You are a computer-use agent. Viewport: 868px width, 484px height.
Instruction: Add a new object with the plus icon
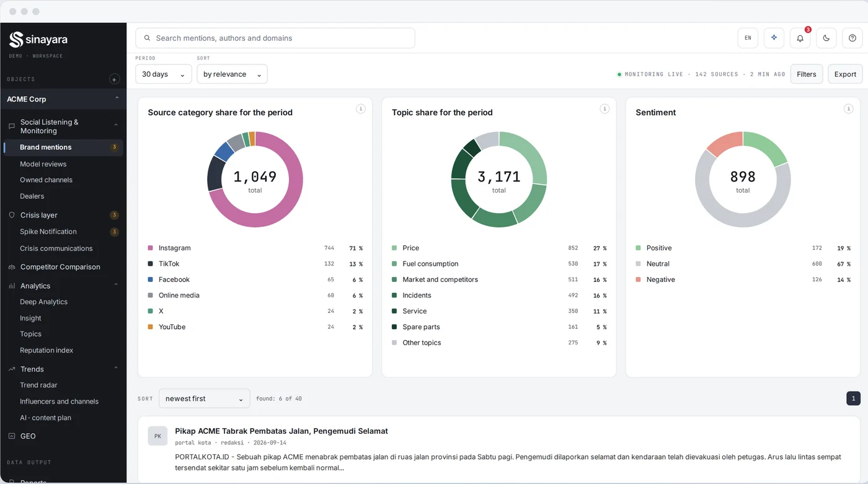pyautogui.click(x=114, y=79)
